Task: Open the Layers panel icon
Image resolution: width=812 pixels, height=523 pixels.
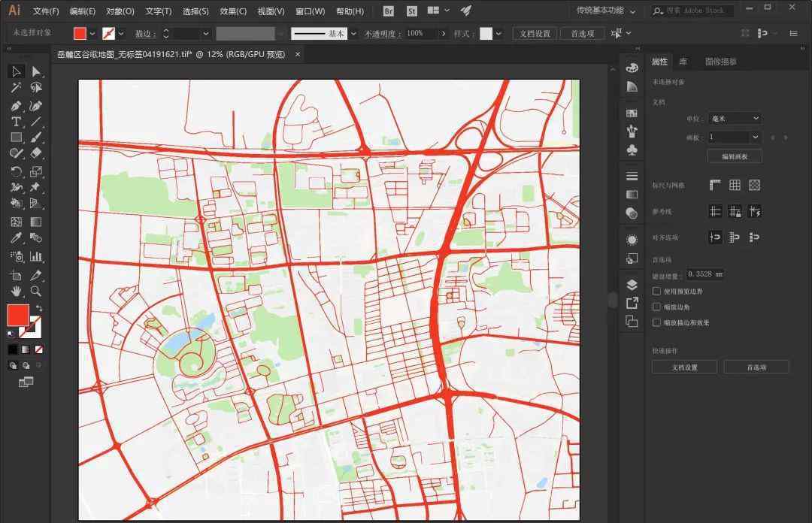Action: pos(632,285)
